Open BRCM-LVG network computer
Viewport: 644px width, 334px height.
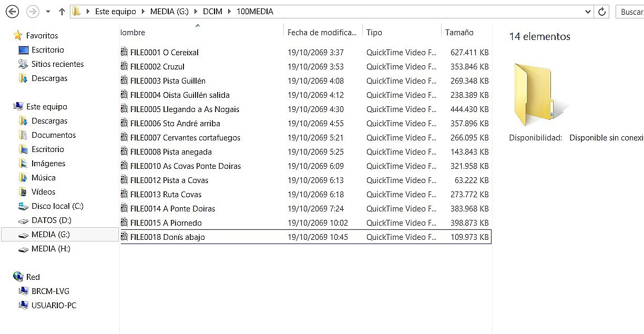(x=50, y=291)
